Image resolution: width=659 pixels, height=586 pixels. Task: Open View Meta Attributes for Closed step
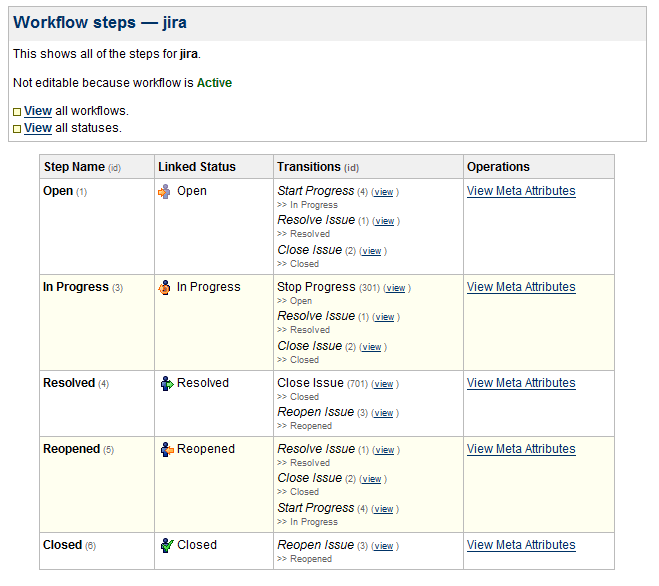click(521, 545)
